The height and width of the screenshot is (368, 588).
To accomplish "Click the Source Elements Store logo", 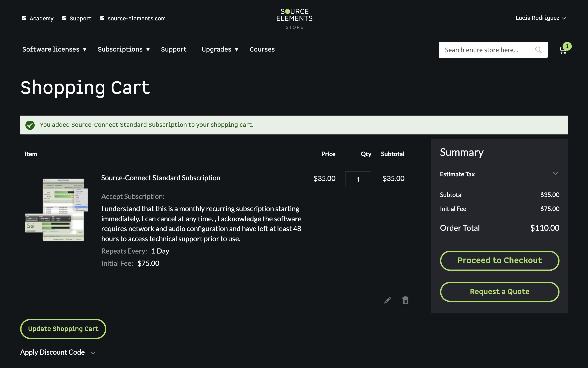I will click(x=294, y=19).
